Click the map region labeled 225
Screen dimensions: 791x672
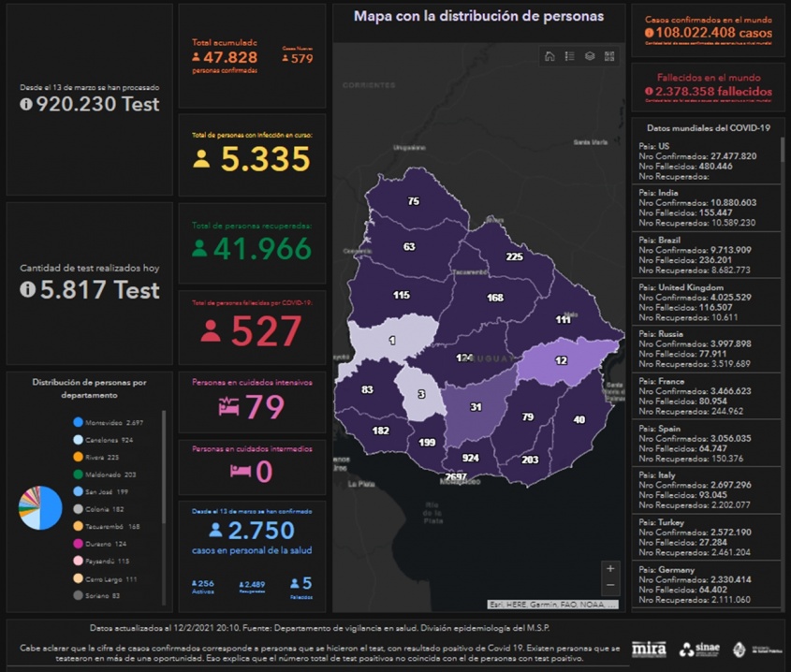[x=514, y=256]
